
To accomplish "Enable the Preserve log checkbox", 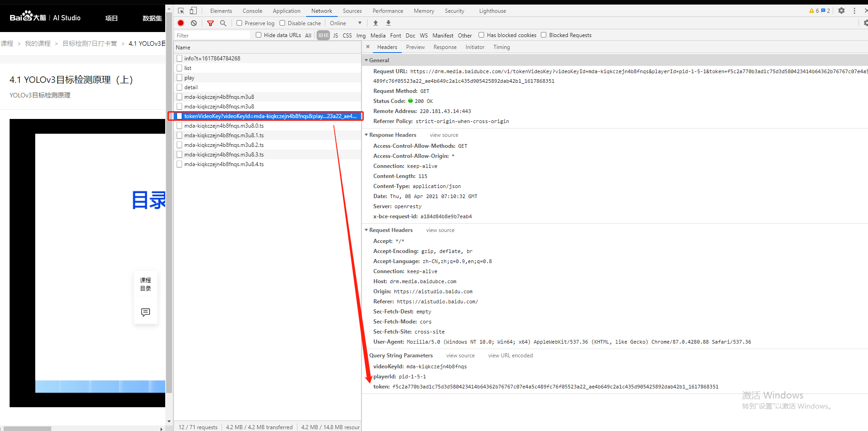I will pos(239,22).
